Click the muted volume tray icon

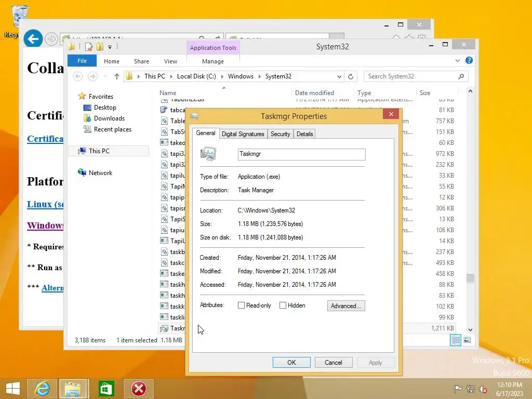pyautogui.click(x=483, y=389)
